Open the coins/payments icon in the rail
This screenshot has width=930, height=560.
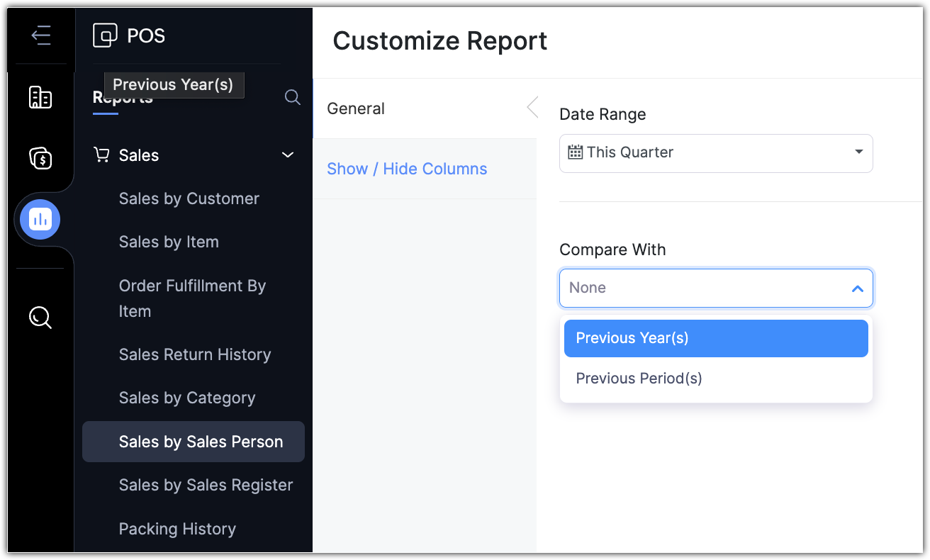(x=40, y=157)
